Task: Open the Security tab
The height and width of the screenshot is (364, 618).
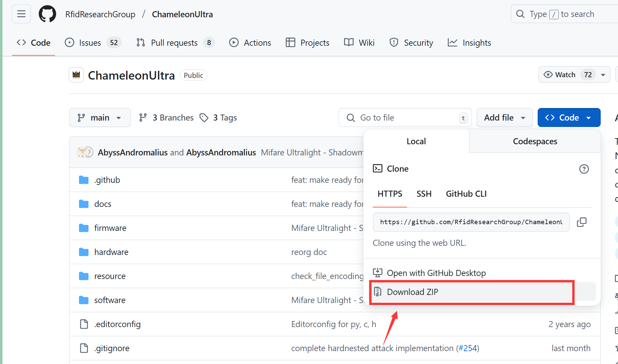Action: [411, 43]
